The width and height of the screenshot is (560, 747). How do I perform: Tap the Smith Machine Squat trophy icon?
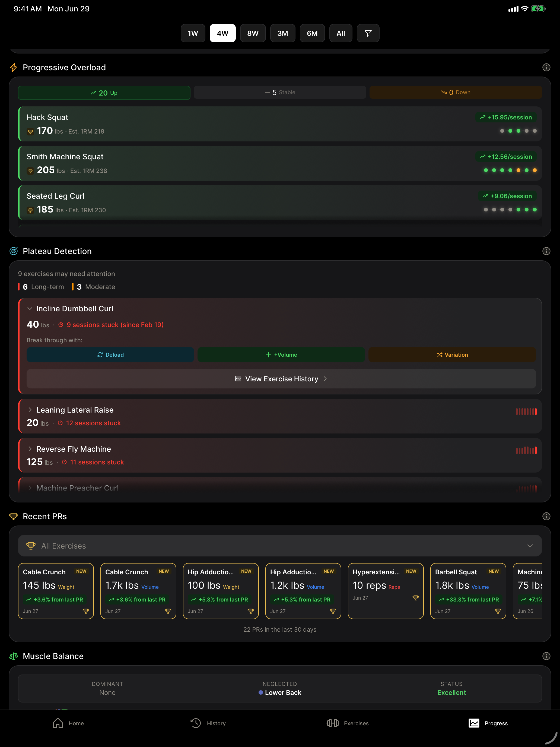30,171
